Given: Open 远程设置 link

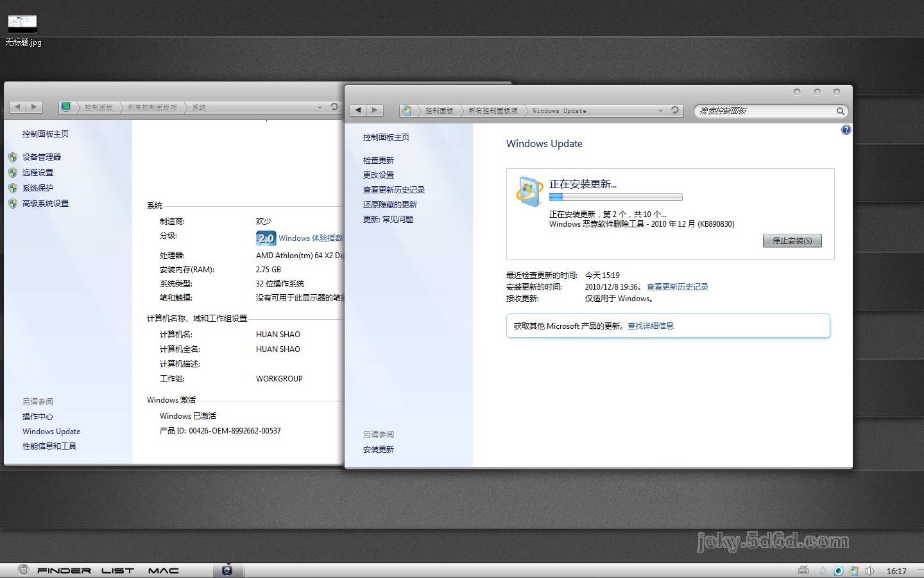Looking at the screenshot, I should 38,172.
